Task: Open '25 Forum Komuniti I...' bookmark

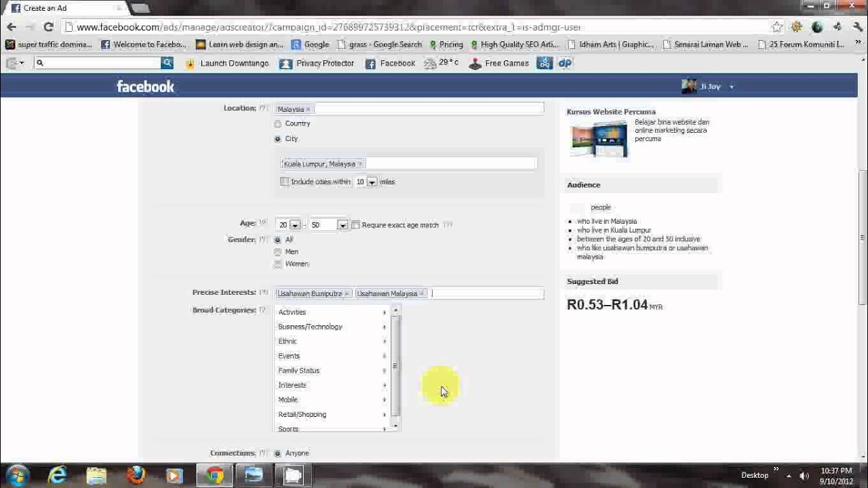Action: [801, 45]
